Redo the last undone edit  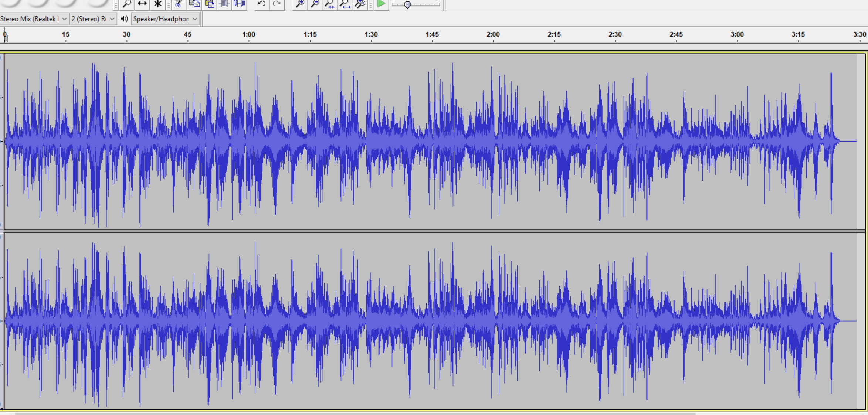pyautogui.click(x=277, y=4)
